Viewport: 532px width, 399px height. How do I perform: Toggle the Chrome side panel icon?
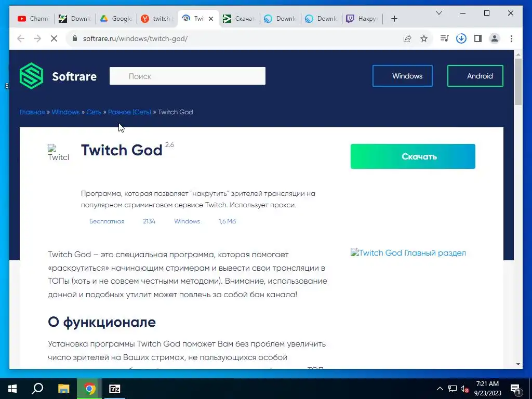click(x=478, y=38)
